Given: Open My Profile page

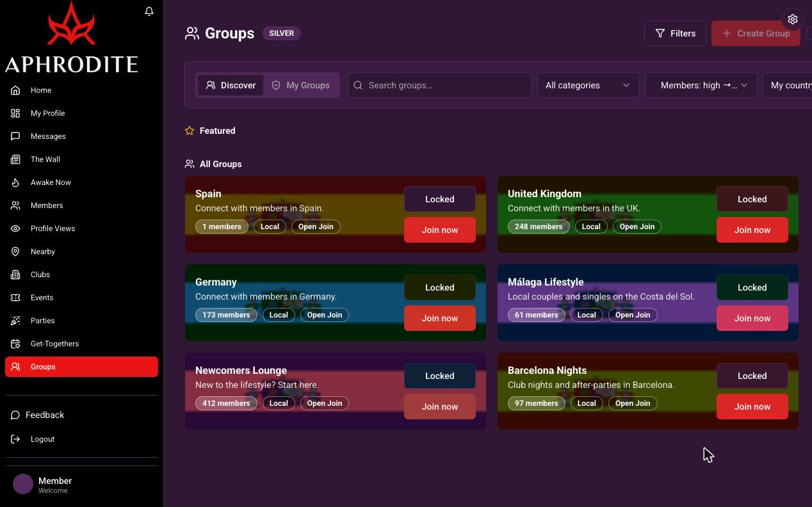Looking at the screenshot, I should [81, 113].
